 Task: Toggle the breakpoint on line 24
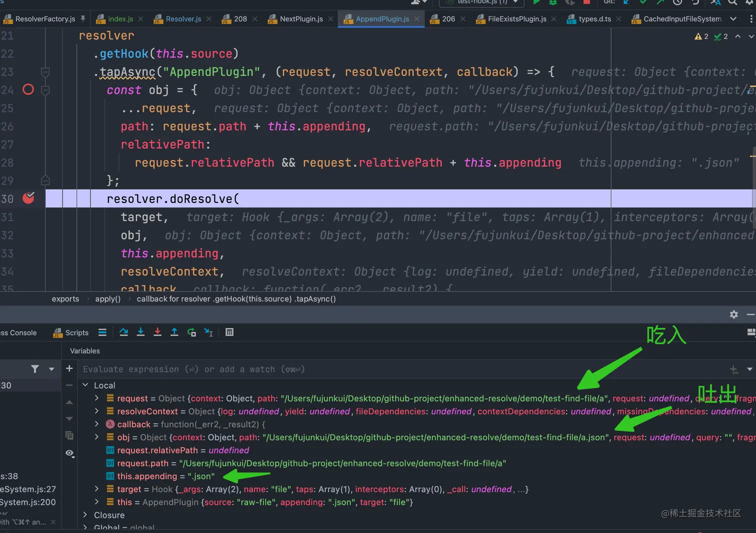(x=28, y=90)
